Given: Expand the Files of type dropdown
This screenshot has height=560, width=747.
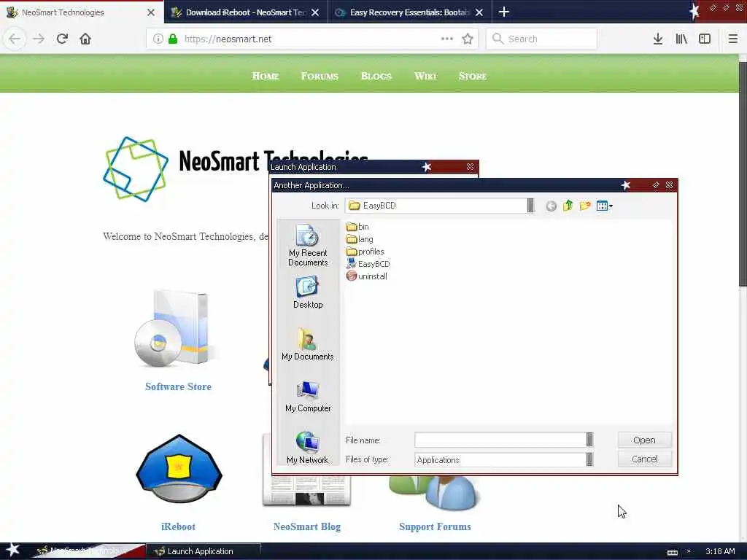Looking at the screenshot, I should tap(589, 459).
